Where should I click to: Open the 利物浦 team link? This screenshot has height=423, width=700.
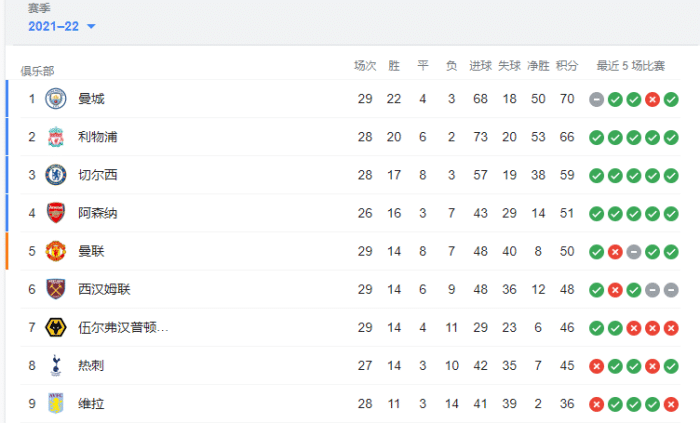click(98, 137)
